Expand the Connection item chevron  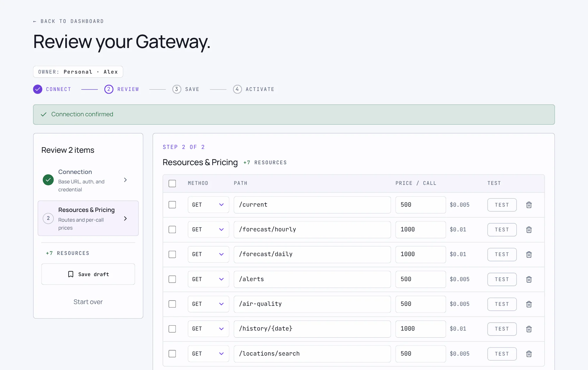pos(126,180)
